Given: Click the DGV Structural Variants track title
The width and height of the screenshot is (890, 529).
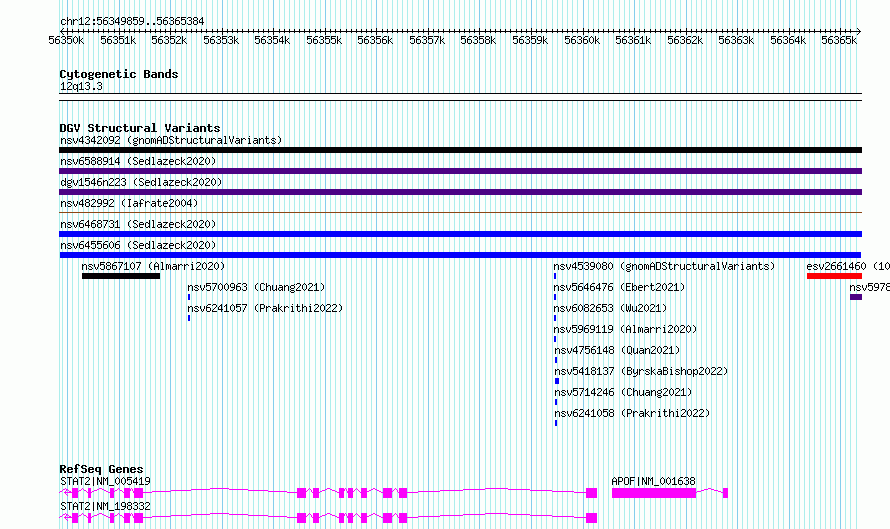Looking at the screenshot, I should click(x=140, y=128).
